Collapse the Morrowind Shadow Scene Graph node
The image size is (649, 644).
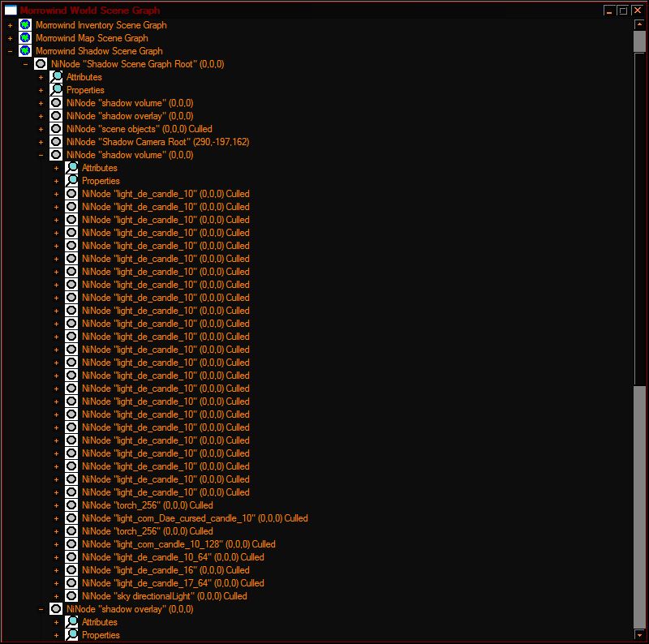click(11, 51)
